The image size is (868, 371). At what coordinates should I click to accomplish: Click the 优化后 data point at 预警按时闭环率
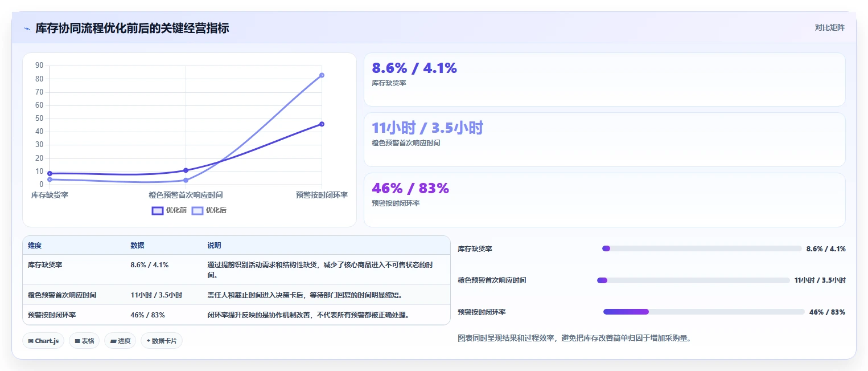(x=322, y=75)
